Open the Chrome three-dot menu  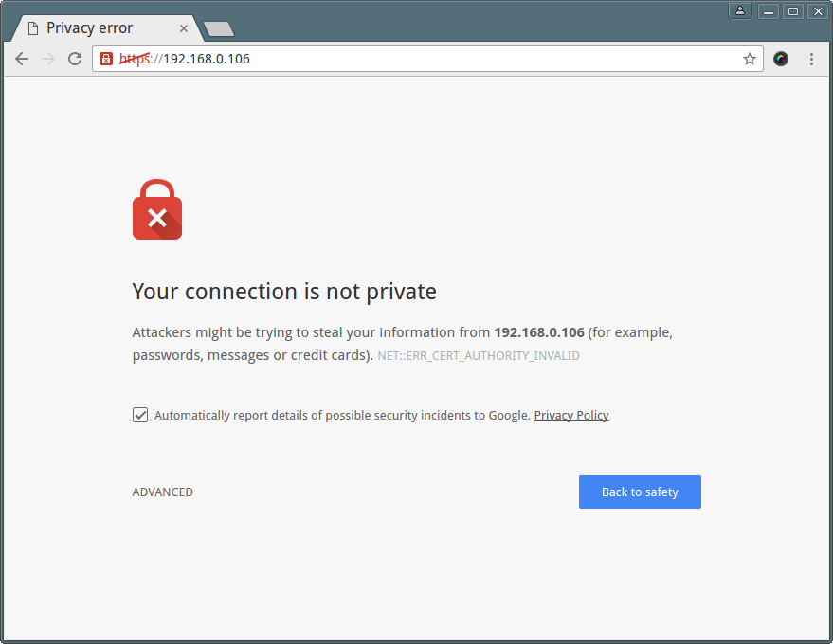811,59
